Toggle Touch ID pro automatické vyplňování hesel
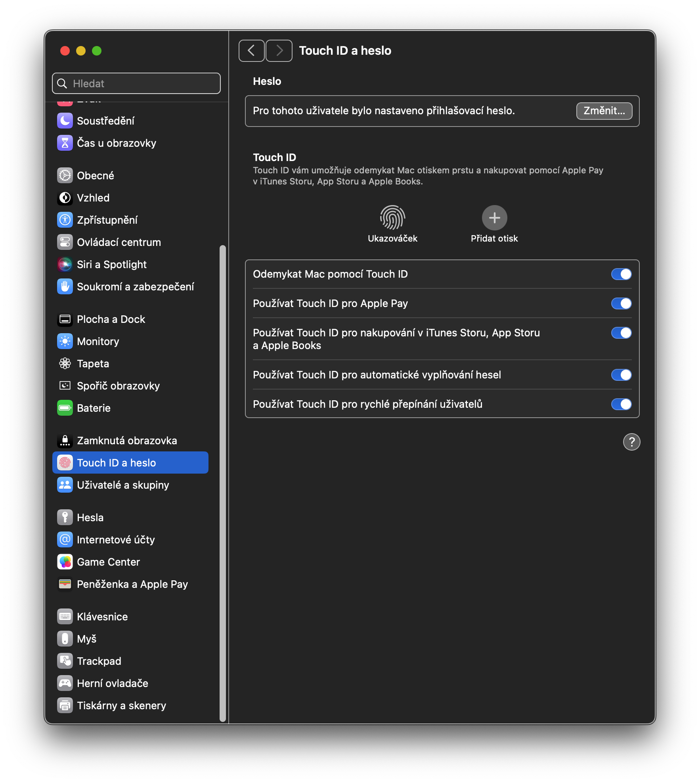 [x=621, y=375]
